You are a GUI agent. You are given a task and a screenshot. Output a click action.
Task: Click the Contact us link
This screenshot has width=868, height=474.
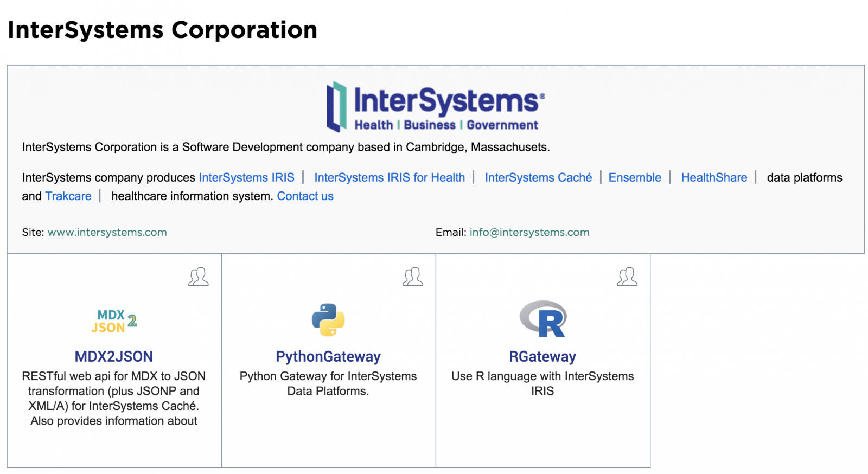coord(305,196)
